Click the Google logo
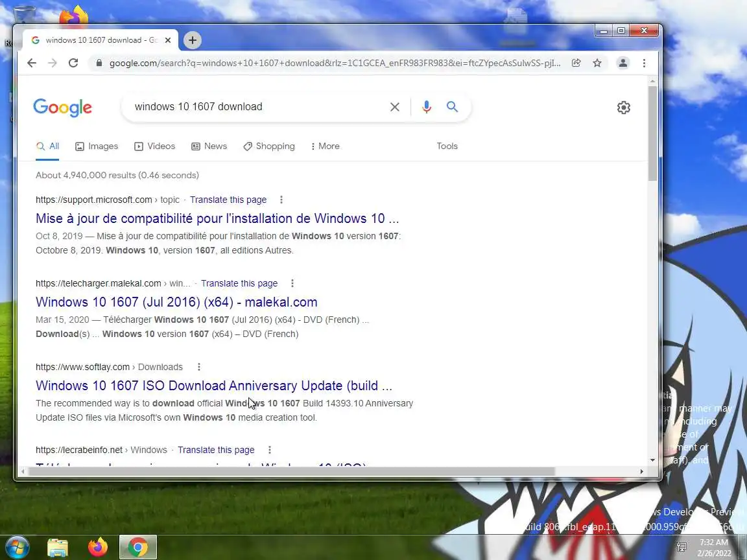The image size is (747, 560). (62, 108)
